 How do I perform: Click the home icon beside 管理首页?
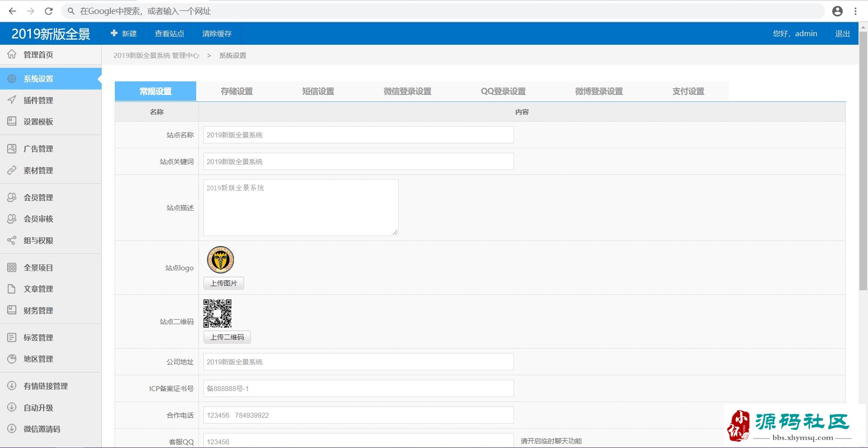click(12, 54)
